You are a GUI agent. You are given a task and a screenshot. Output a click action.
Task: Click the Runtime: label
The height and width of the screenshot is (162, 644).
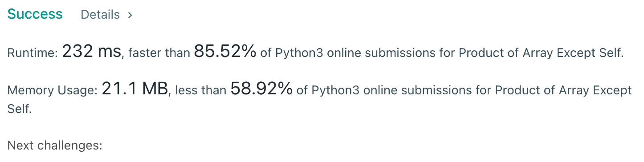[x=33, y=53]
